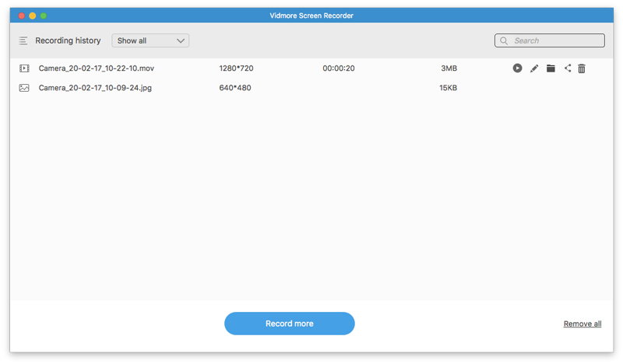Viewport: 623px width, 364px height.
Task: Click the pencil icon to rename the recording
Action: 534,68
